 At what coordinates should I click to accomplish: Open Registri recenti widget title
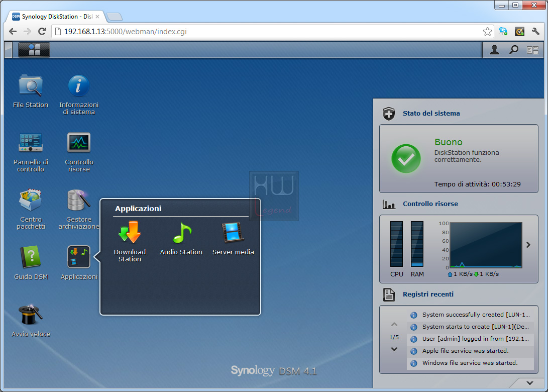click(x=428, y=295)
